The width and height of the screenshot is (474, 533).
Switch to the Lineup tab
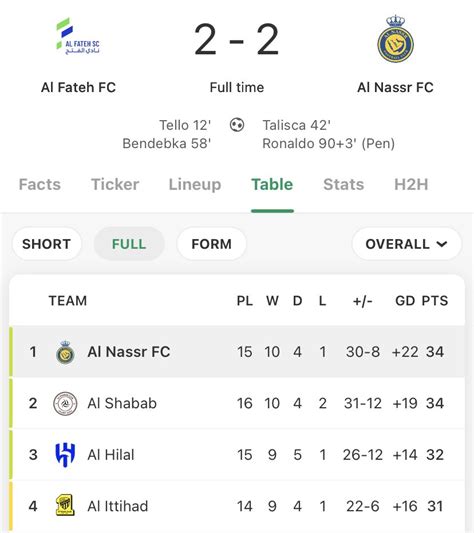point(195,185)
